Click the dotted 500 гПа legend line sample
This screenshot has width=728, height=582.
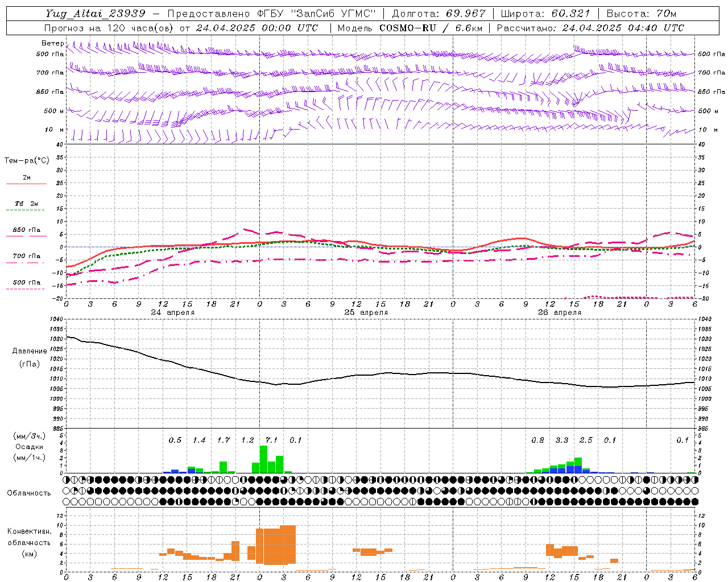click(25, 289)
